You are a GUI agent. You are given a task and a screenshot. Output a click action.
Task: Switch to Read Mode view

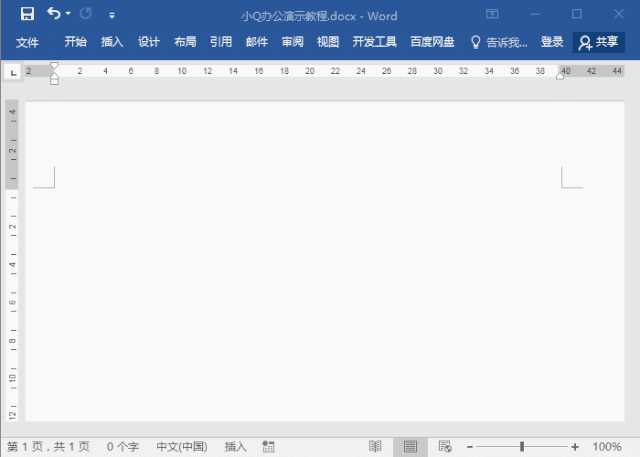coord(375,446)
